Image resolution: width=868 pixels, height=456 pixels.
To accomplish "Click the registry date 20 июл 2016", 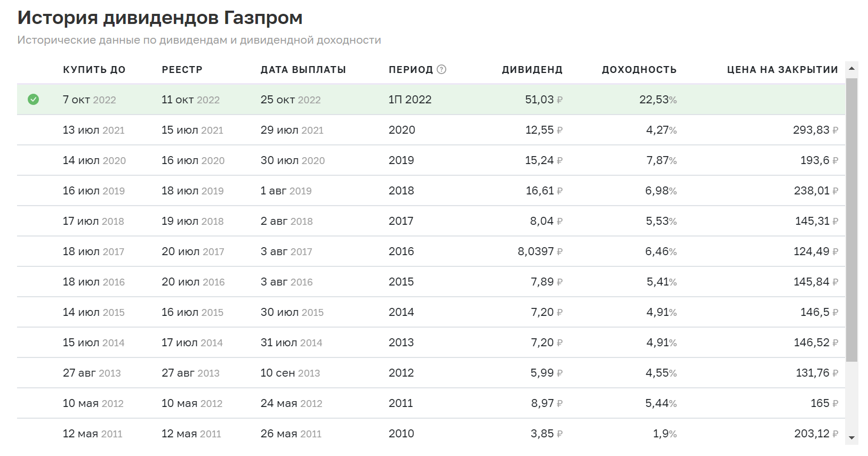I will pos(193,282).
